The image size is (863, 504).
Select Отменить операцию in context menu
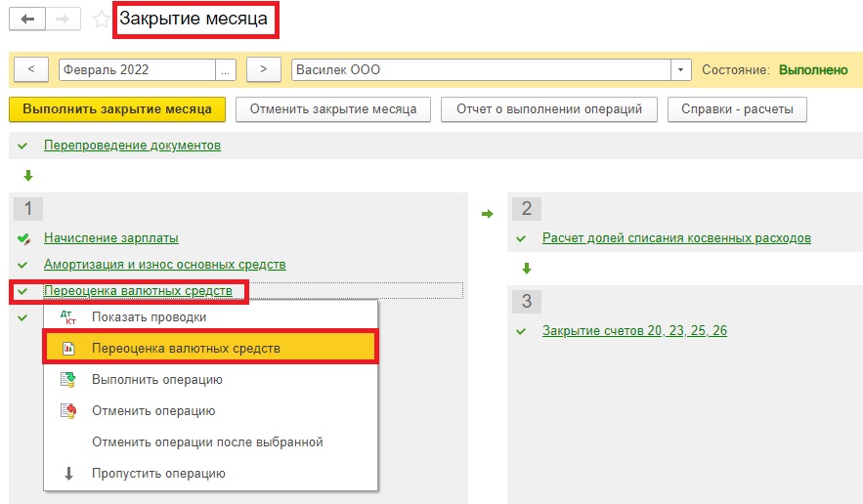211,410
